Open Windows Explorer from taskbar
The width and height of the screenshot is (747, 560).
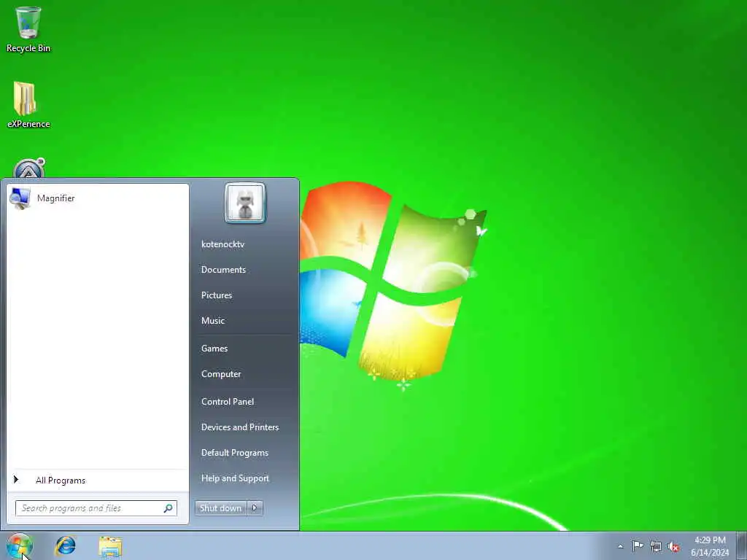[111, 547]
